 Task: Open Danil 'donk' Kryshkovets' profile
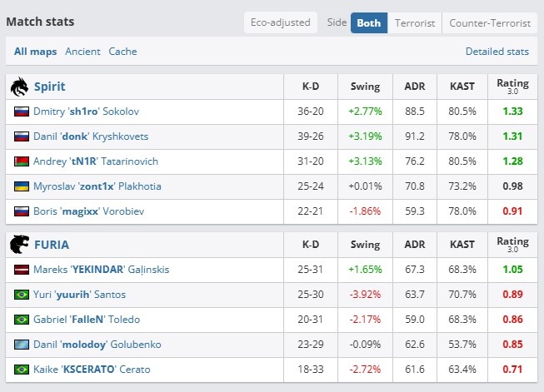pyautogui.click(x=91, y=136)
